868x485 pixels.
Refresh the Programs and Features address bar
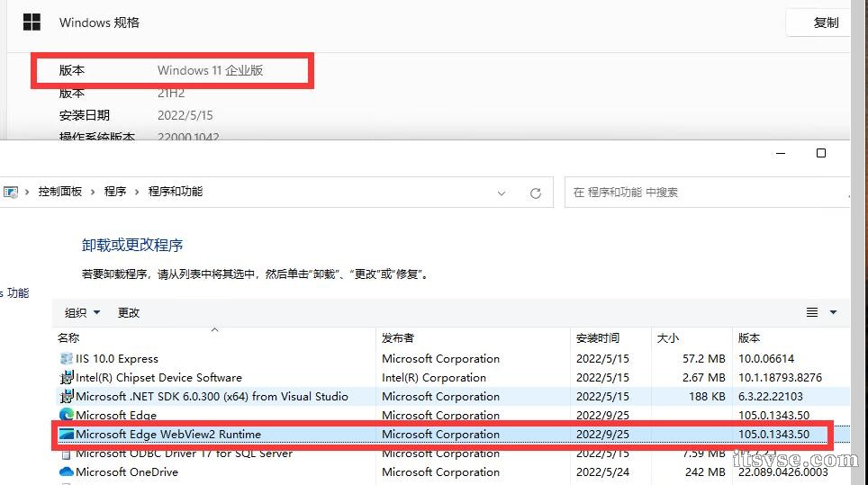536,193
